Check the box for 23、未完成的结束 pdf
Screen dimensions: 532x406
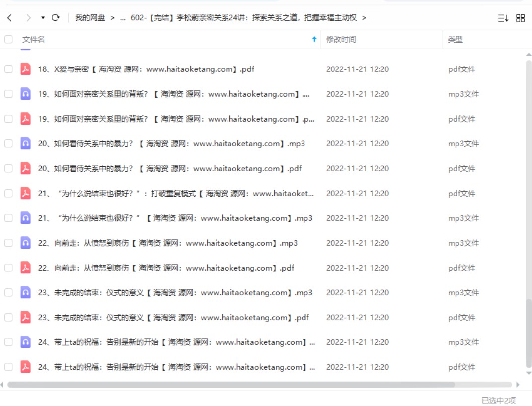(8, 317)
